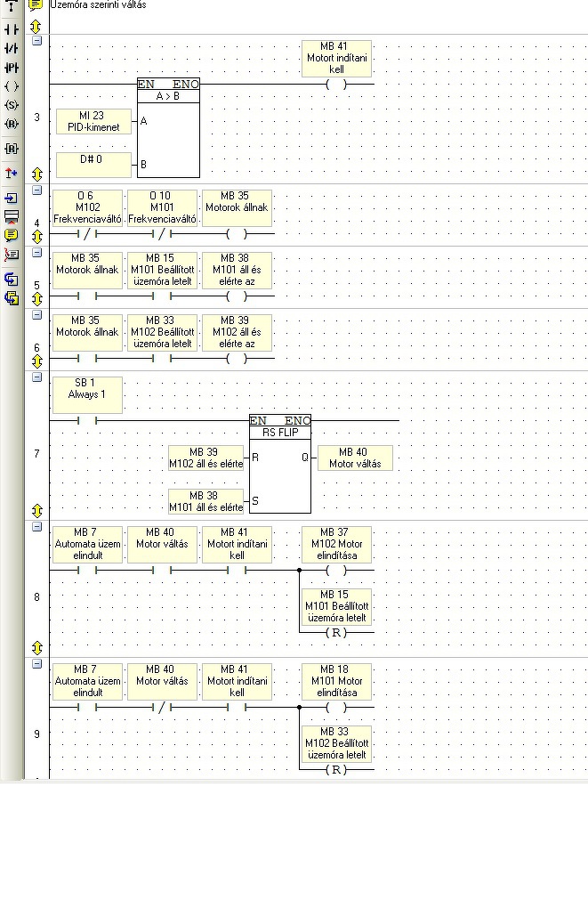Image resolution: width=588 pixels, height=916 pixels.
Task: Select the A > B compare block
Action: [x=168, y=128]
